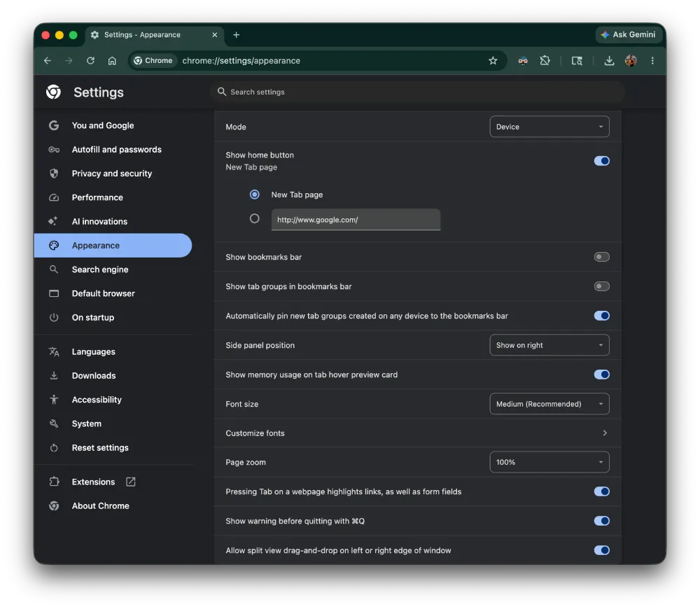700x609 pixels.
Task: Click the shield icon for Privacy
Action: [54, 174]
